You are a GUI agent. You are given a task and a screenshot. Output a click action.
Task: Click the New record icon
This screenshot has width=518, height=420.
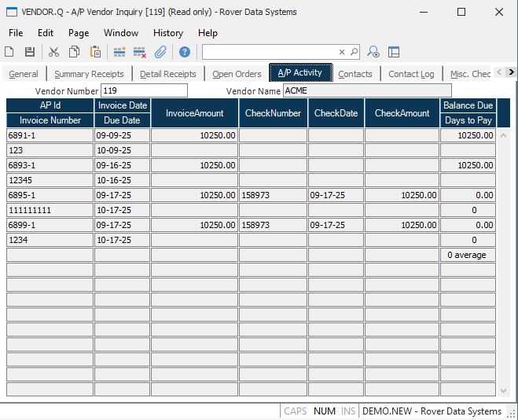point(9,52)
